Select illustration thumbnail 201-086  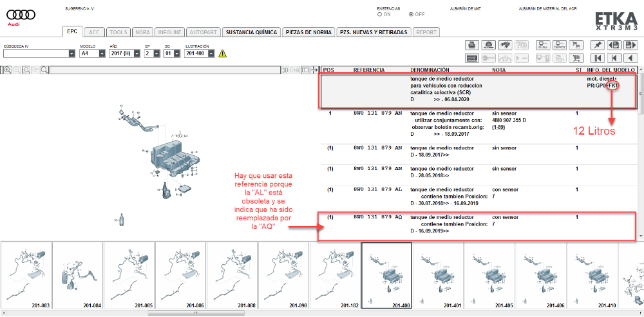click(x=180, y=276)
